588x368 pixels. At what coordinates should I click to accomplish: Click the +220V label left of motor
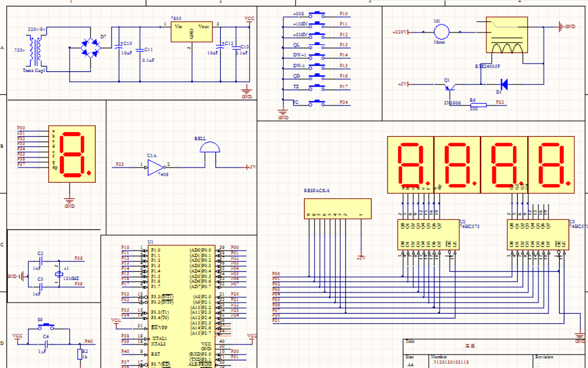click(x=400, y=32)
